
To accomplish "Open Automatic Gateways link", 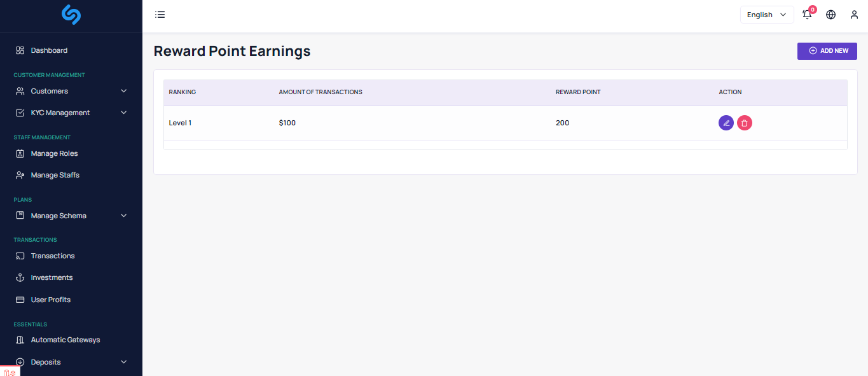I will pos(65,340).
